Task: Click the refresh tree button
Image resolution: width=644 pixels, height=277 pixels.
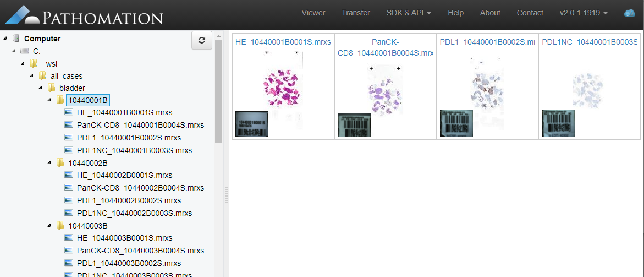Action: pyautogui.click(x=202, y=40)
